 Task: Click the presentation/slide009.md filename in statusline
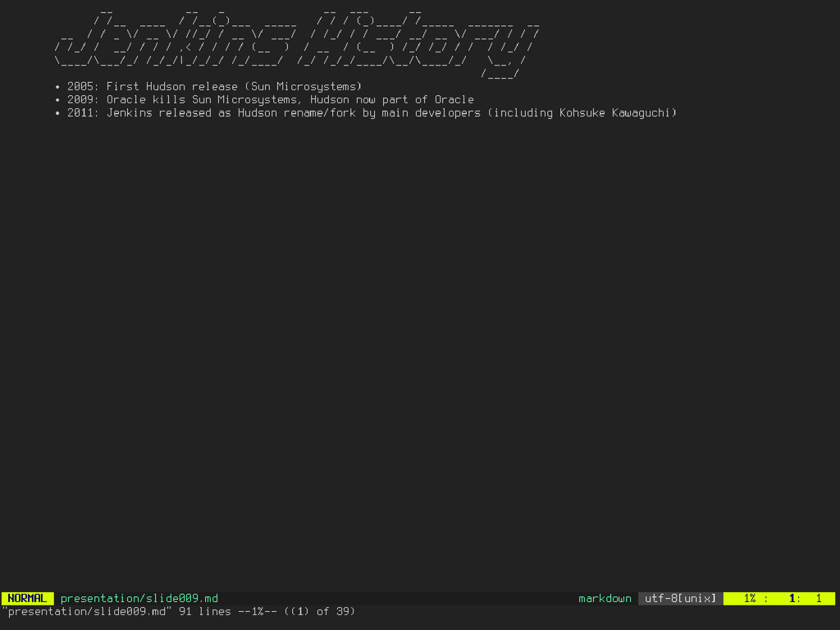tap(139, 598)
